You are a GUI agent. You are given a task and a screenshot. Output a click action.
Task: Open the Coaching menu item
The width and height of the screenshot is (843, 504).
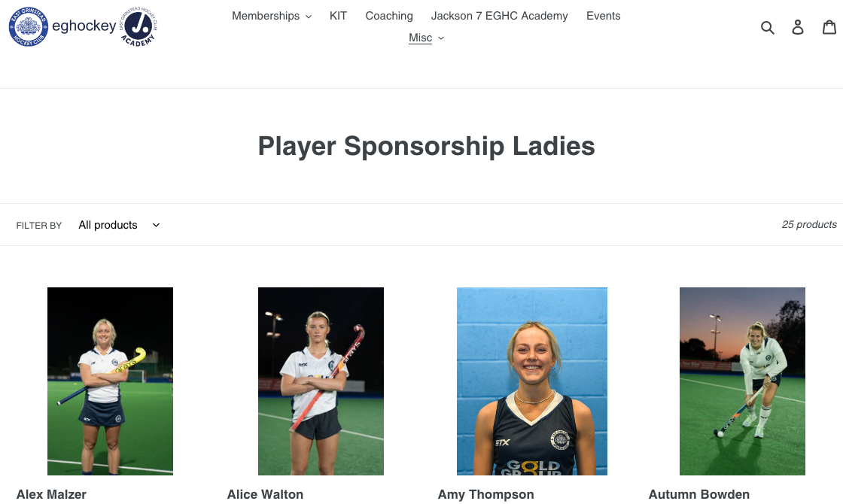pyautogui.click(x=389, y=16)
